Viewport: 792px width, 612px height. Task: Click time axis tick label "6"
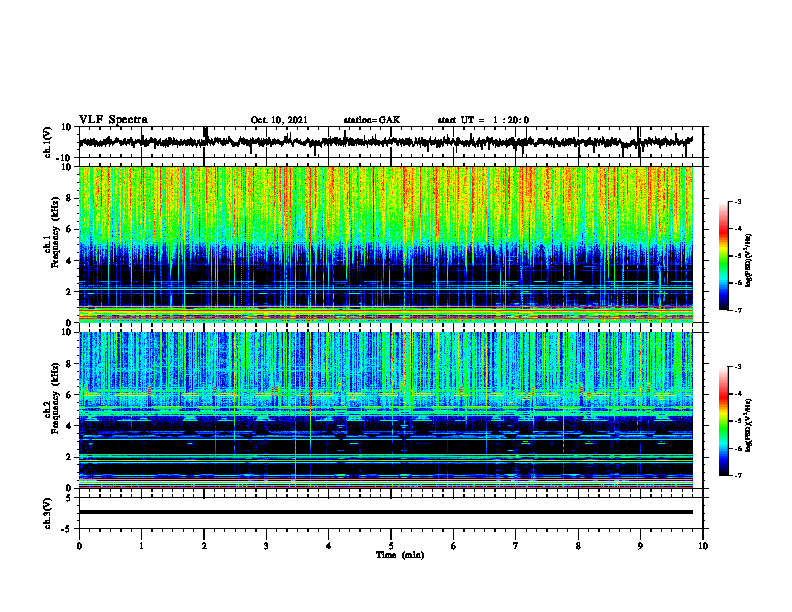(x=454, y=546)
